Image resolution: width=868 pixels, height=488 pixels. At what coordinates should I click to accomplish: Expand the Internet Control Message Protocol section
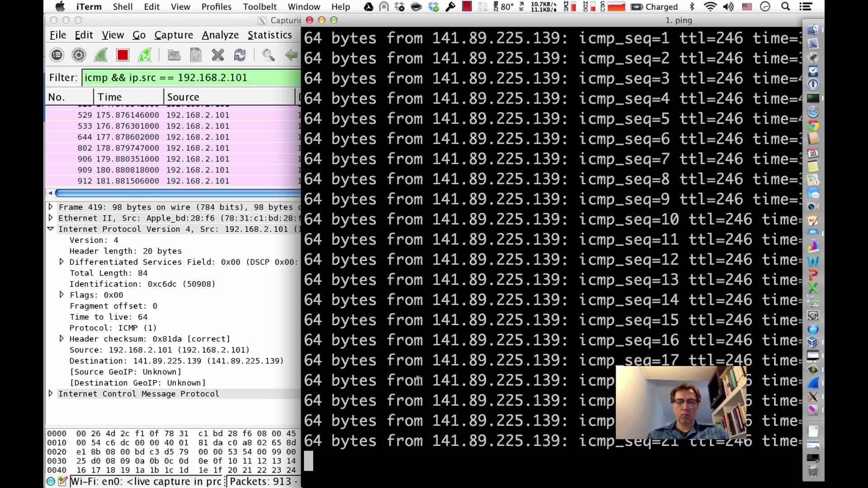click(x=51, y=394)
